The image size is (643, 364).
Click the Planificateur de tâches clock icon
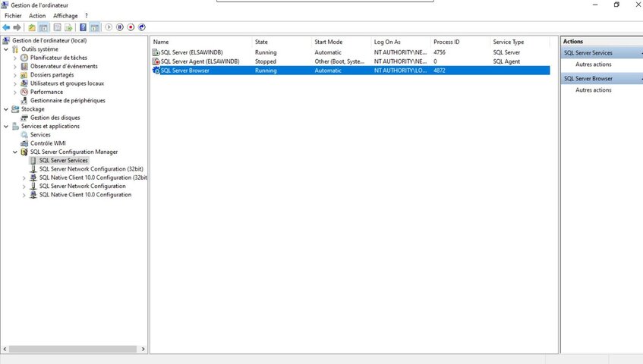click(x=24, y=58)
